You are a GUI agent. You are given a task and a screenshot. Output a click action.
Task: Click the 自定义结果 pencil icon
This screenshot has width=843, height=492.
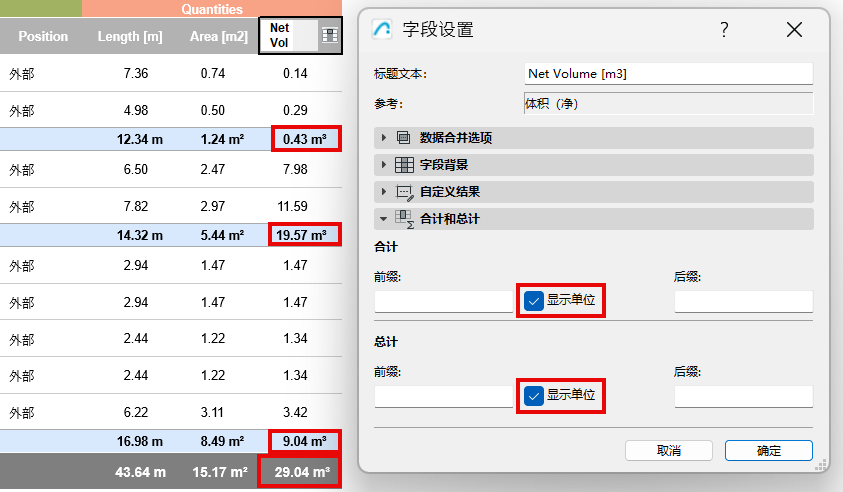pos(404,192)
